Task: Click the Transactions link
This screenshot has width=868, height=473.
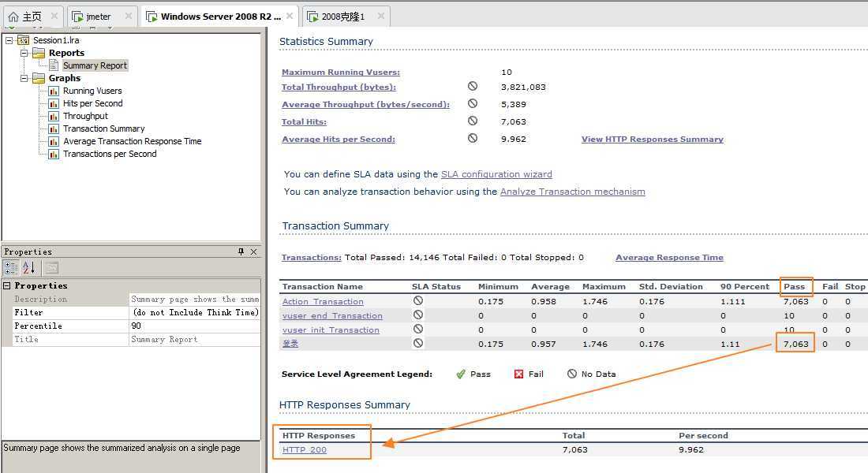Action: click(x=311, y=257)
